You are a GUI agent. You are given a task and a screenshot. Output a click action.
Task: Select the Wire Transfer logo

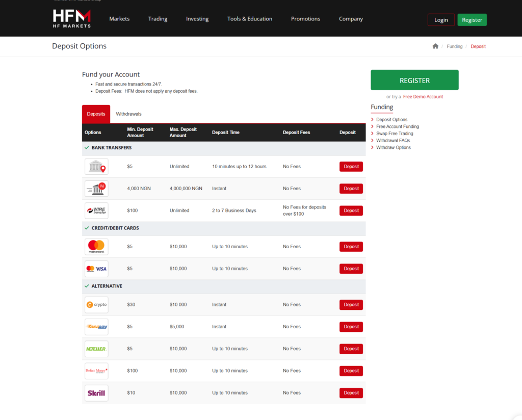96,211
